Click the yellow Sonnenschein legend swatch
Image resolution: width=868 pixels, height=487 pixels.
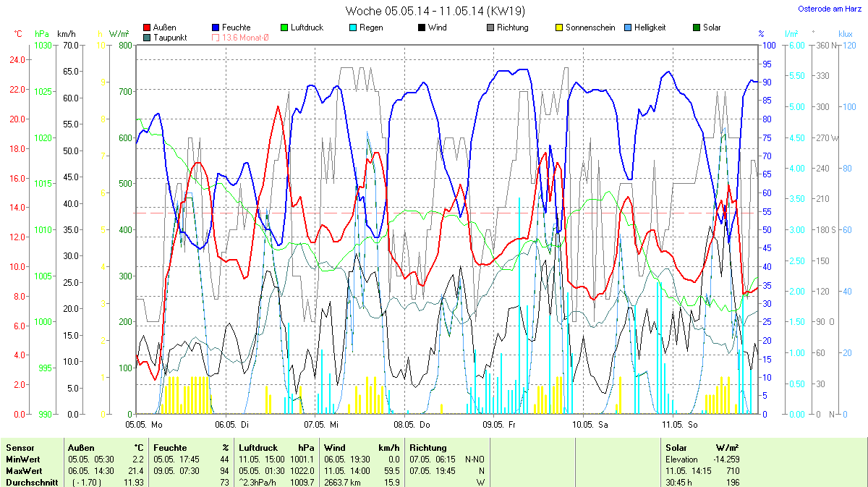click(x=559, y=28)
